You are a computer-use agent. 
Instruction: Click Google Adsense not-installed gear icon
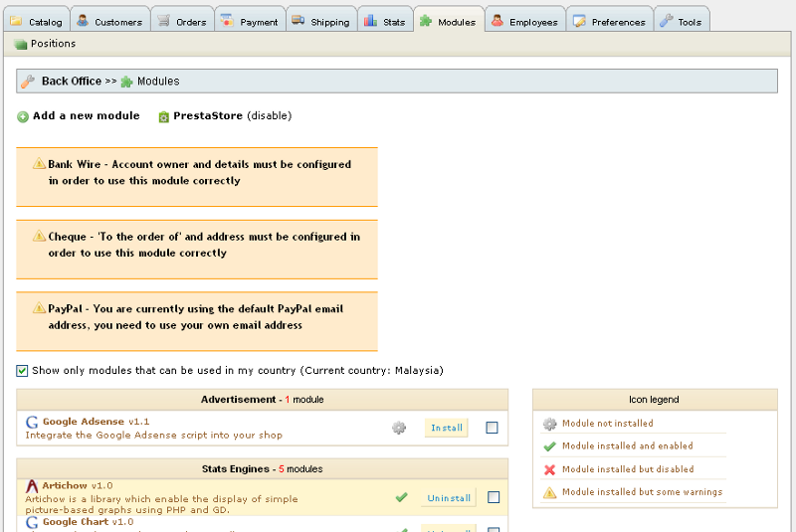399,428
